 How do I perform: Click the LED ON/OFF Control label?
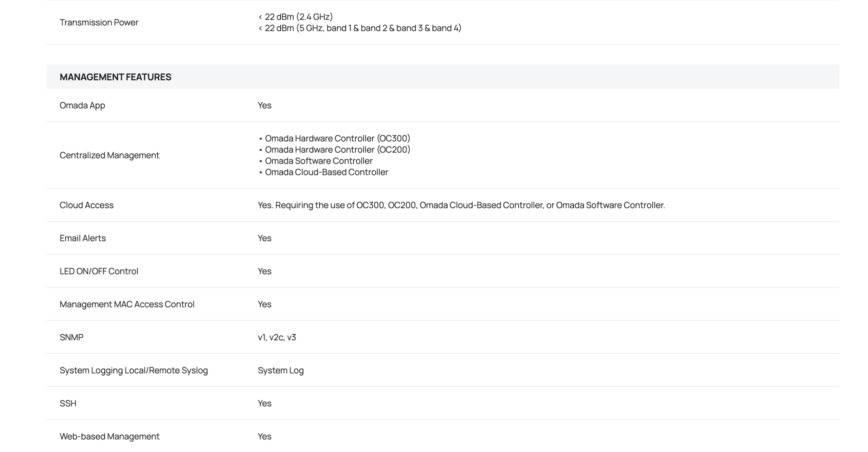tap(99, 271)
